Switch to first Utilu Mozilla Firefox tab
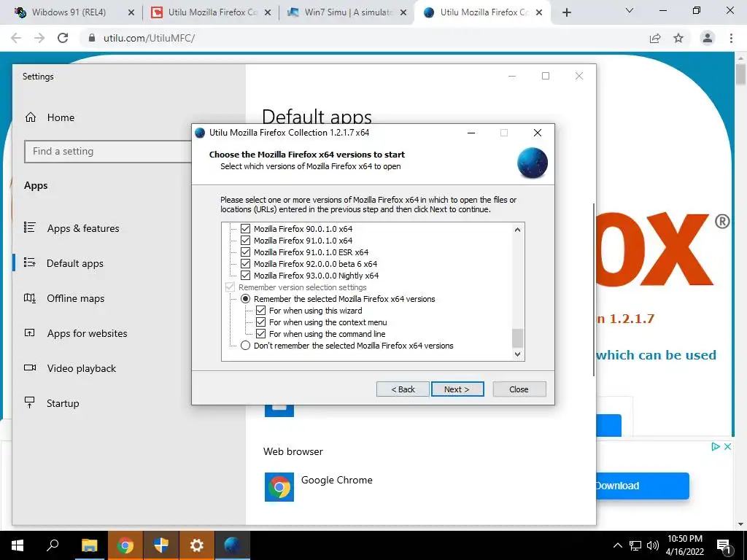 click(212, 12)
